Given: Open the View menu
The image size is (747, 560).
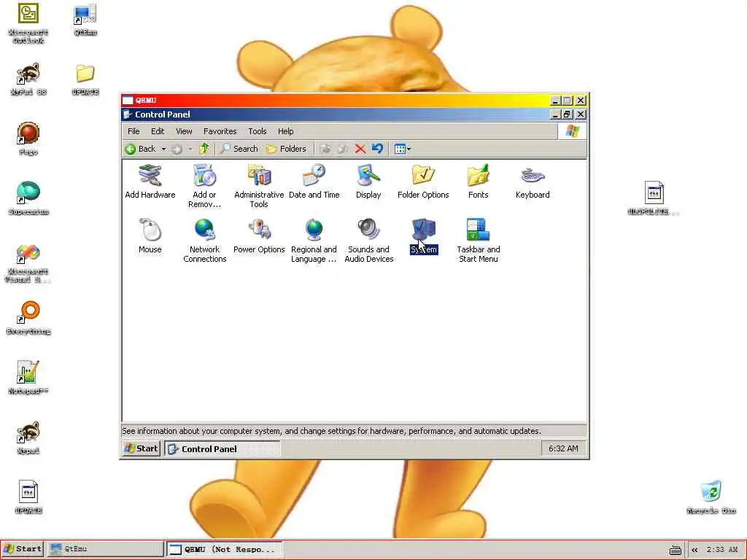Looking at the screenshot, I should tap(184, 131).
